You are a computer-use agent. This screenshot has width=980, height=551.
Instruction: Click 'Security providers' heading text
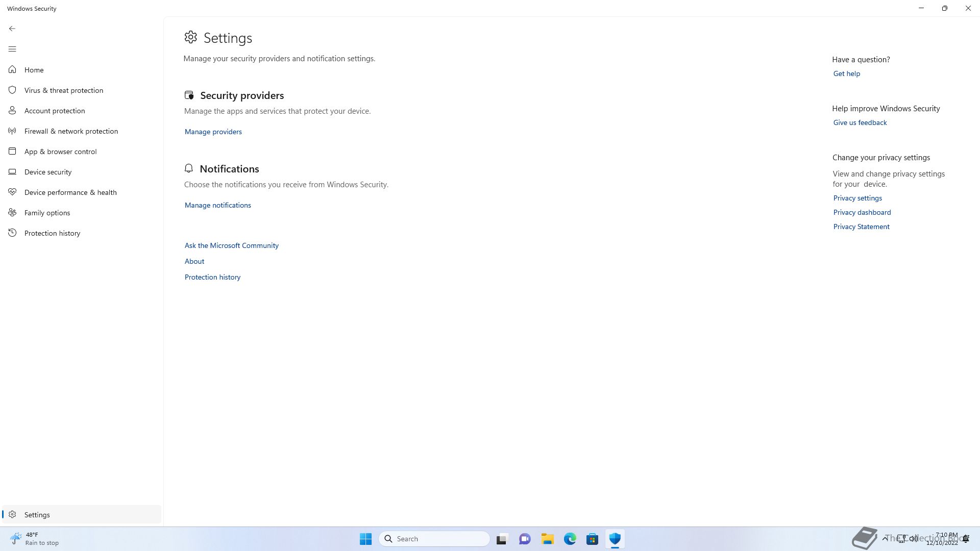pos(242,95)
